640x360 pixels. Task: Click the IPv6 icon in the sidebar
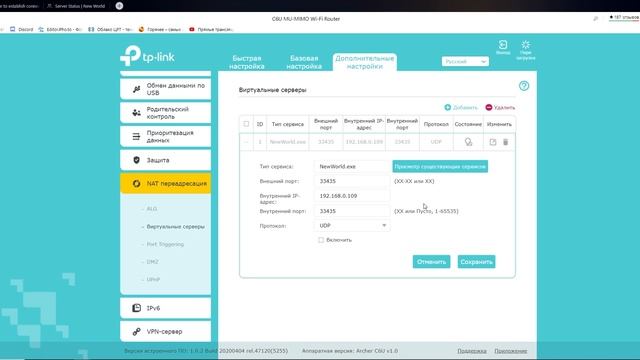136,308
